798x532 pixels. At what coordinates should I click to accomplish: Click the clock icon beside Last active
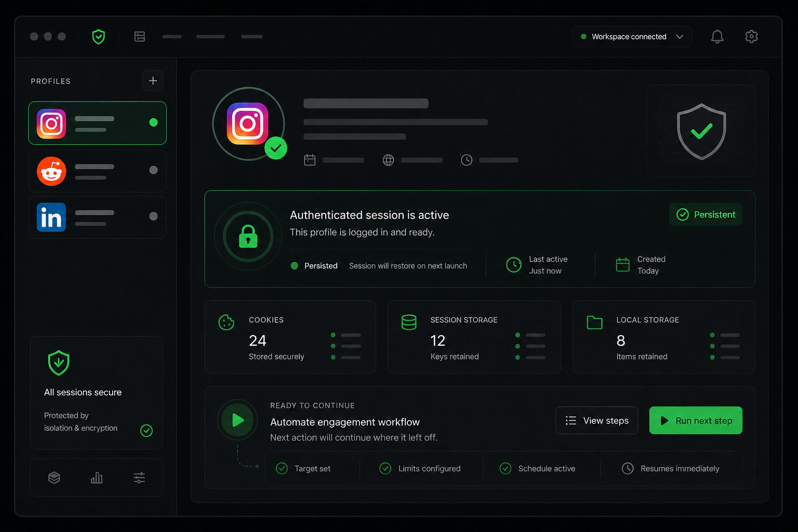point(514,265)
